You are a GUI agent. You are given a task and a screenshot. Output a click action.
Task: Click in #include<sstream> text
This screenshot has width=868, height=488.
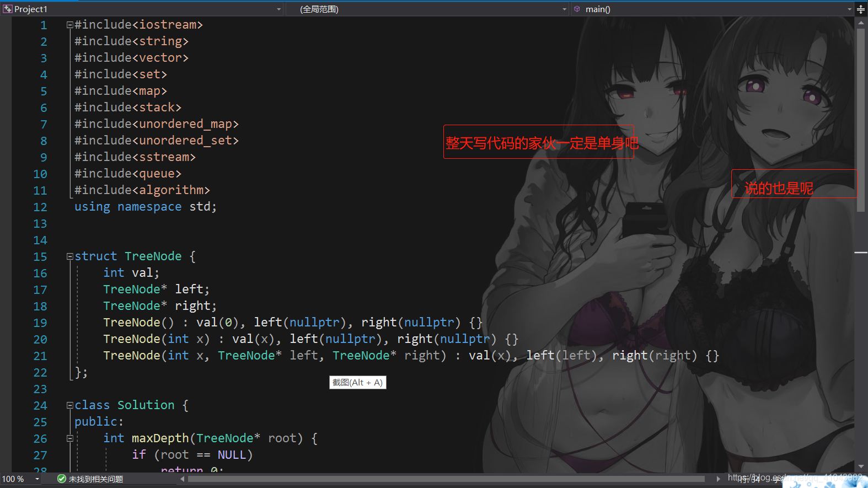[135, 157]
